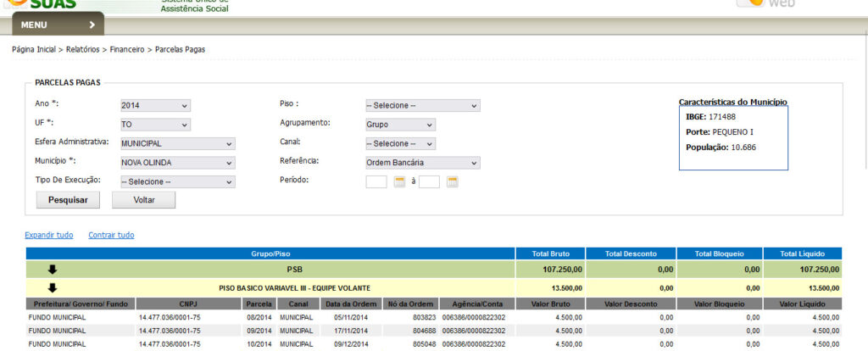Open the Canal dropdown
This screenshot has width=868, height=351.
(x=400, y=144)
